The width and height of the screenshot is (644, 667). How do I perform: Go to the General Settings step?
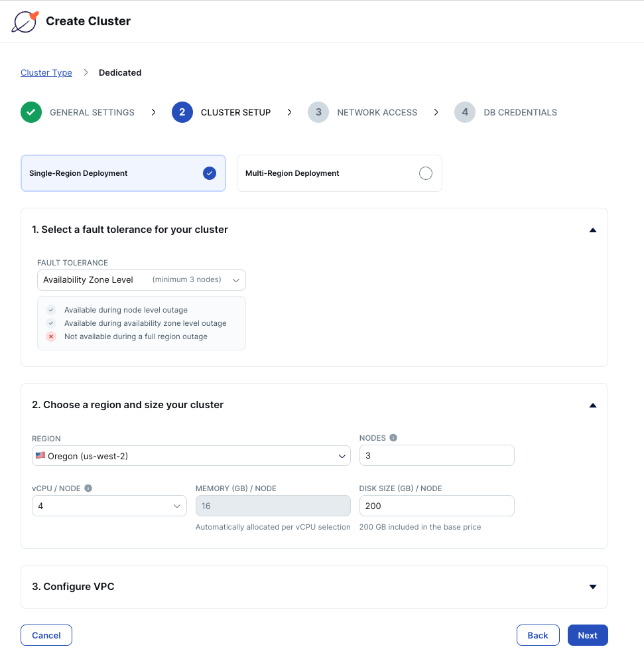[x=92, y=112]
